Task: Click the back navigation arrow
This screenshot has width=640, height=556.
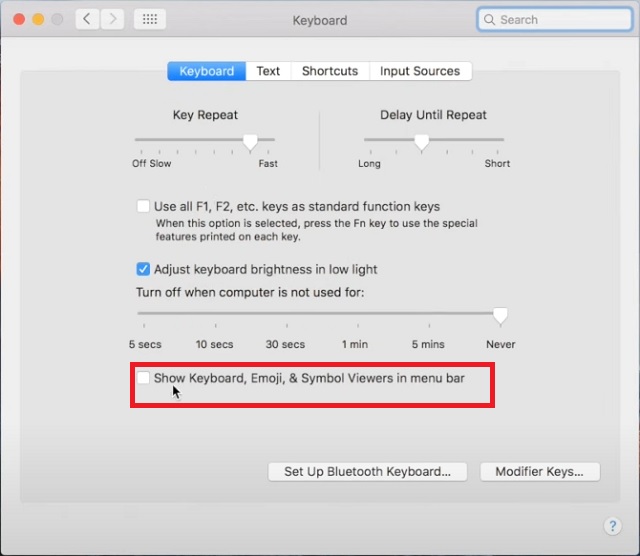Action: 88,19
